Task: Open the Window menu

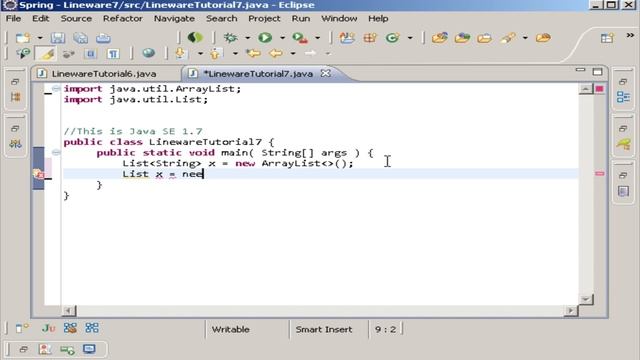Action: coord(339,18)
